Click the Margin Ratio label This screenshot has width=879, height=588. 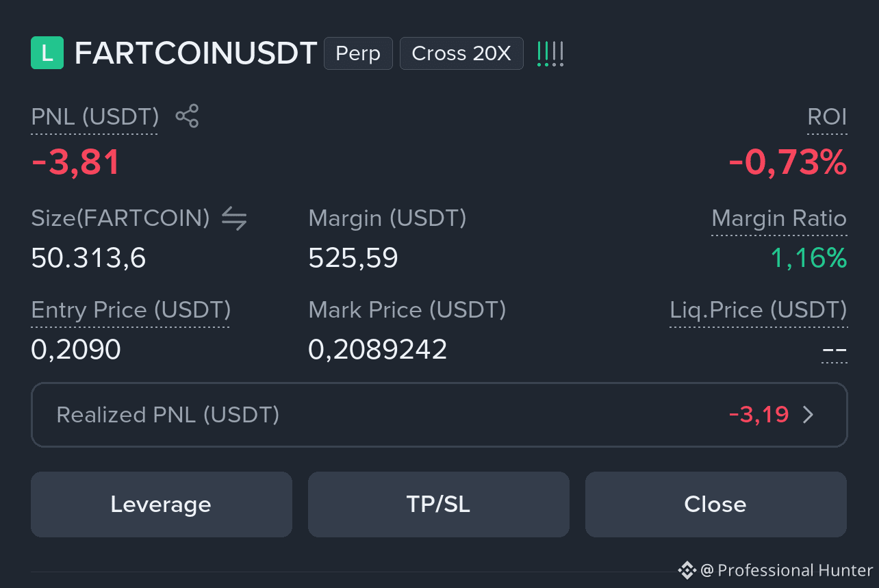click(x=779, y=218)
